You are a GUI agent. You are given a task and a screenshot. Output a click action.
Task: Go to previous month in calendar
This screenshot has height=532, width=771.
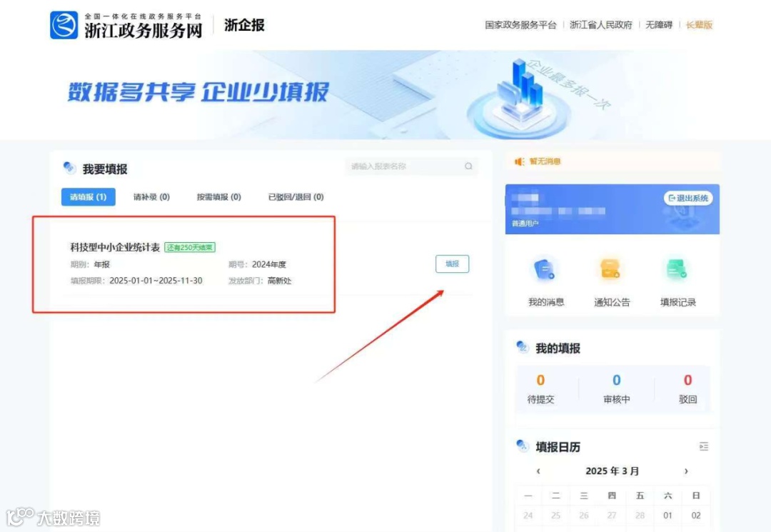(x=538, y=471)
